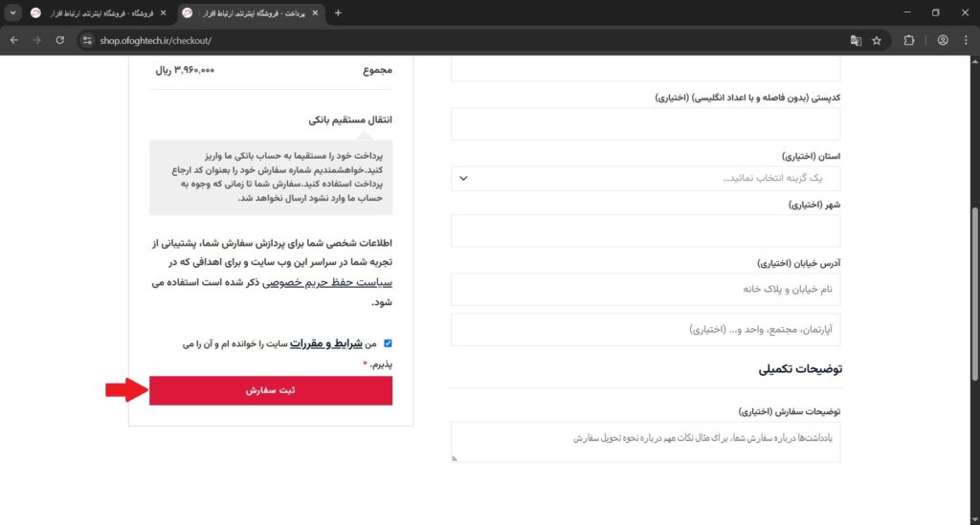The height and width of the screenshot is (525, 980).
Task: Click the page vertical scrollbar thumb
Action: [974, 294]
